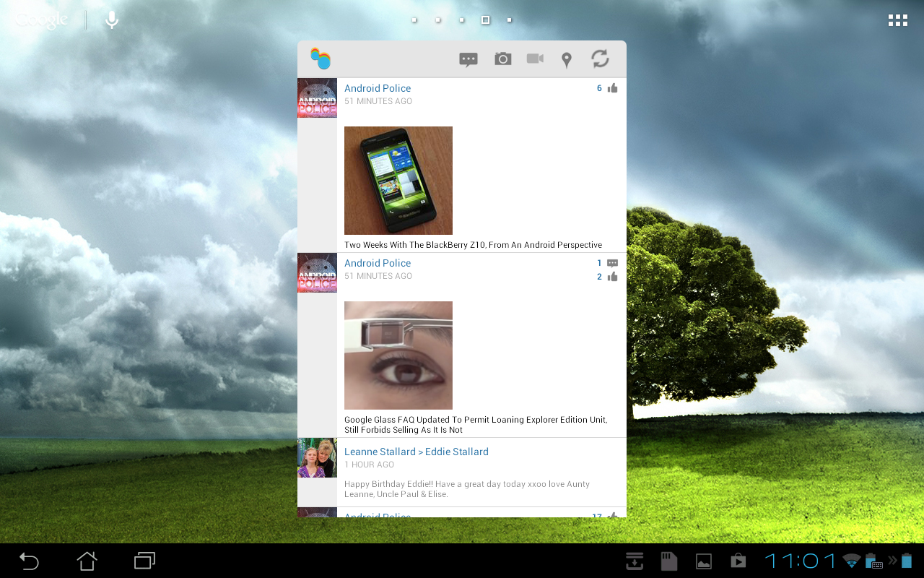The width and height of the screenshot is (924, 578).
Task: Open Android Police name on the Google Glass post
Action: (378, 263)
